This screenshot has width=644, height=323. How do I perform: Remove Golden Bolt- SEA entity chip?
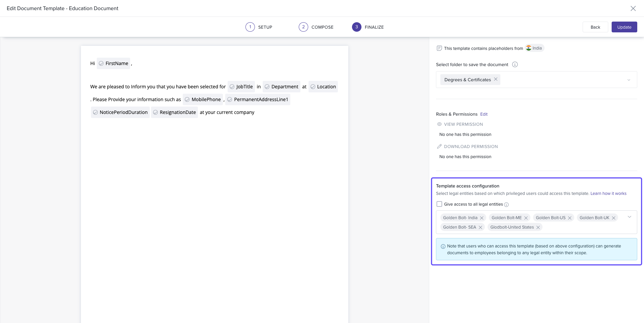pos(480,227)
